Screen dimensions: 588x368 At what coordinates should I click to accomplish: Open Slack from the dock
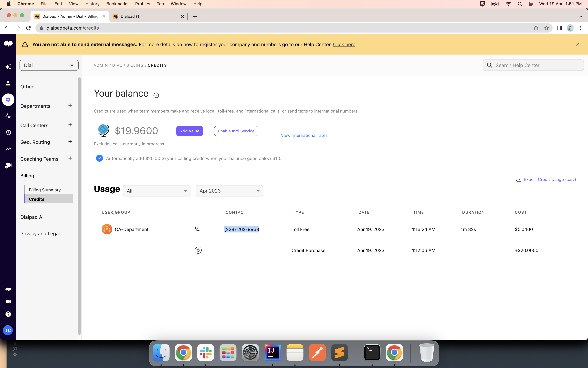point(206,352)
